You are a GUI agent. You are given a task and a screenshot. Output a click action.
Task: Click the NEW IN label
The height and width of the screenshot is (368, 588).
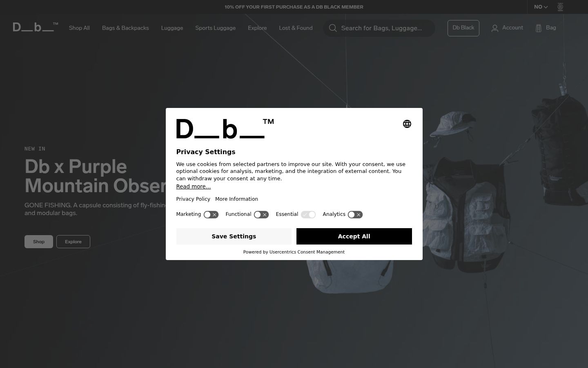pyautogui.click(x=35, y=149)
